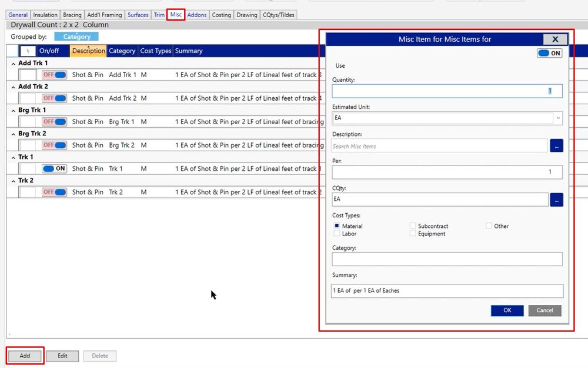Click the Add button below the list
The width and height of the screenshot is (588, 368).
(25, 356)
